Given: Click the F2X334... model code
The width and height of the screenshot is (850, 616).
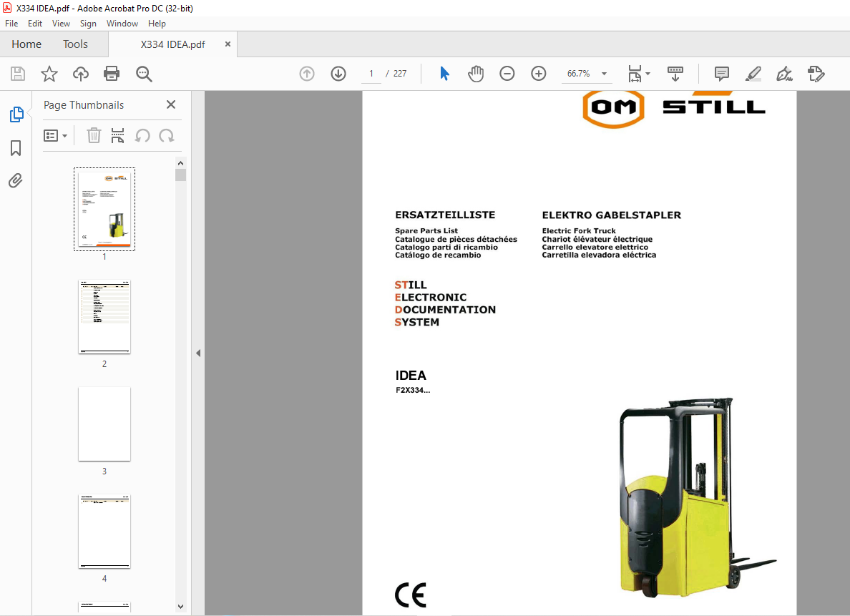Looking at the screenshot, I should tap(413, 390).
